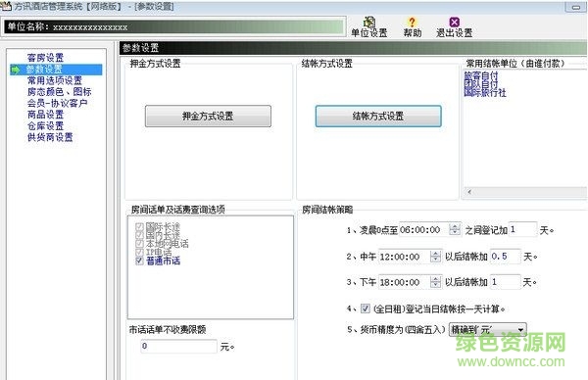Click the spinner beside 12:00:00

(435, 257)
